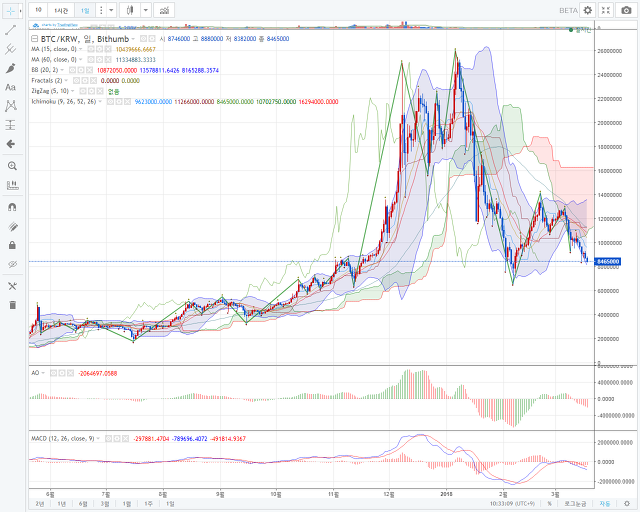
Task: Set the range to 1년
Action: [62, 504]
